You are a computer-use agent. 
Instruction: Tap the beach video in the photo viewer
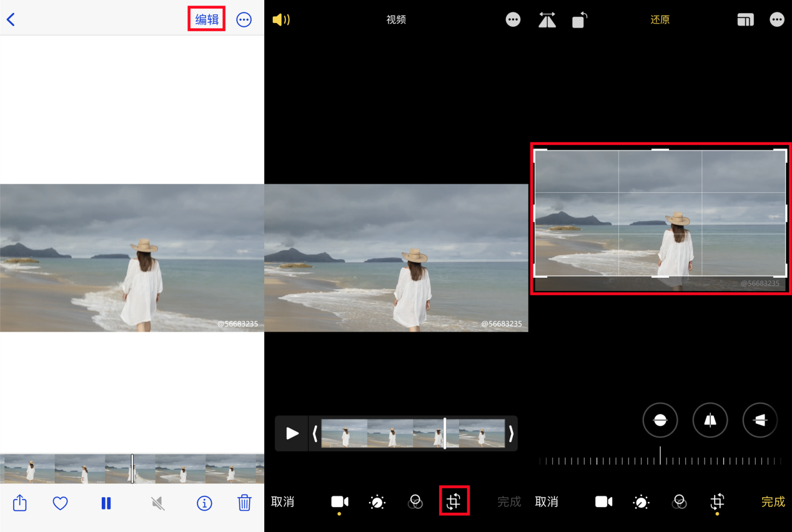click(x=132, y=258)
